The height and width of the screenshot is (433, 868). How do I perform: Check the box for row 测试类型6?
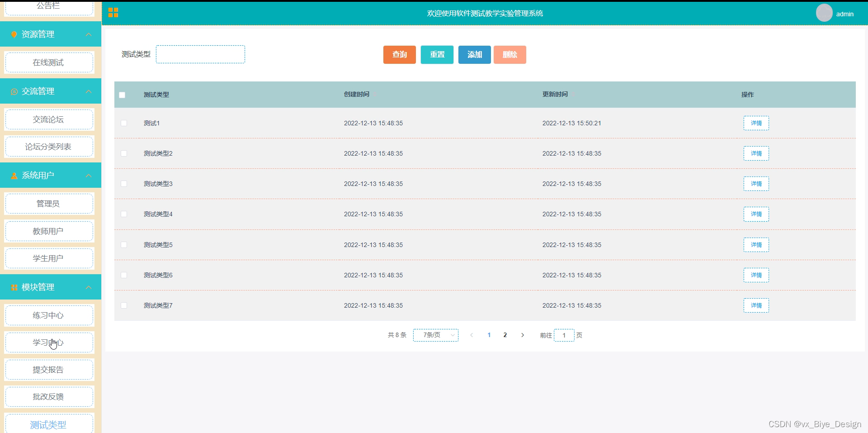(x=124, y=275)
